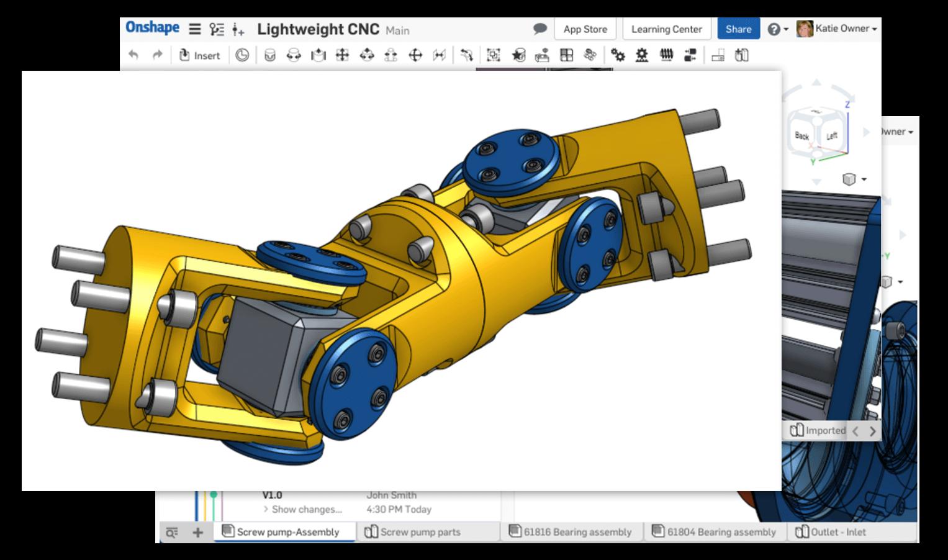Add a new tab with plus icon
The height and width of the screenshot is (560, 948).
coord(197,532)
